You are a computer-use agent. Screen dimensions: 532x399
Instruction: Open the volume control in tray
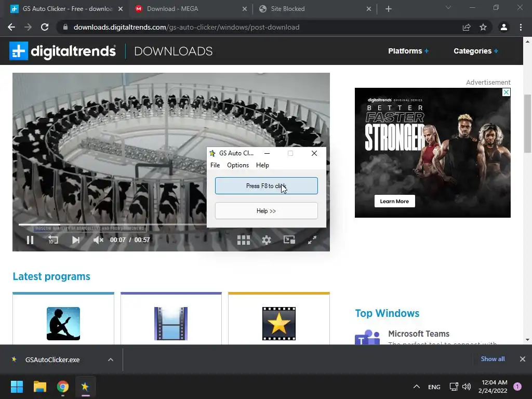(x=467, y=387)
